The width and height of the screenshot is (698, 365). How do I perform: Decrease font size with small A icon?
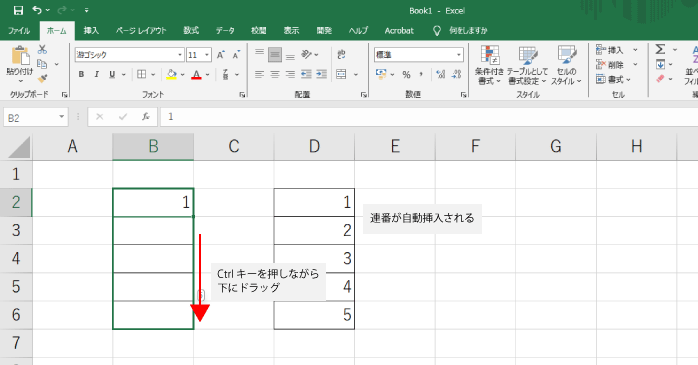[236, 55]
